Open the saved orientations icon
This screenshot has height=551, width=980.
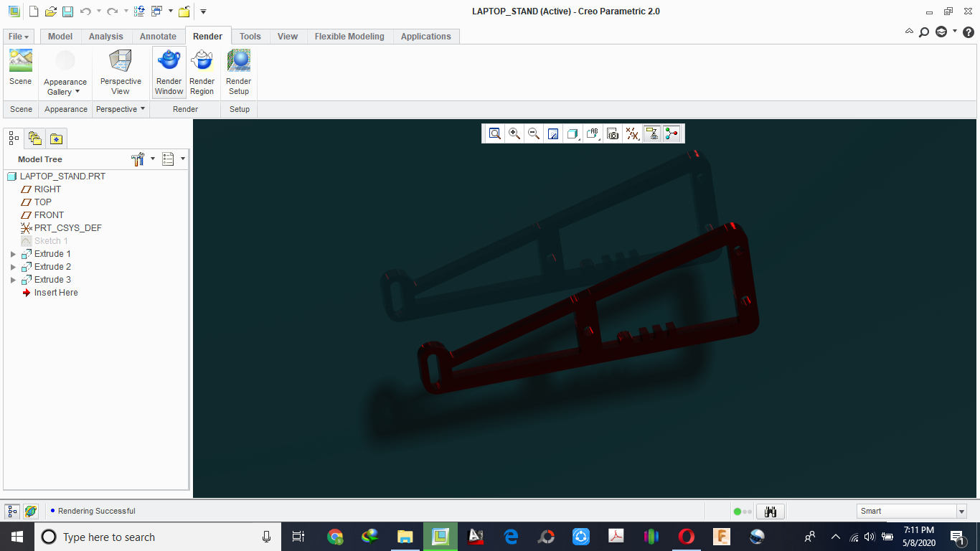[x=593, y=133]
